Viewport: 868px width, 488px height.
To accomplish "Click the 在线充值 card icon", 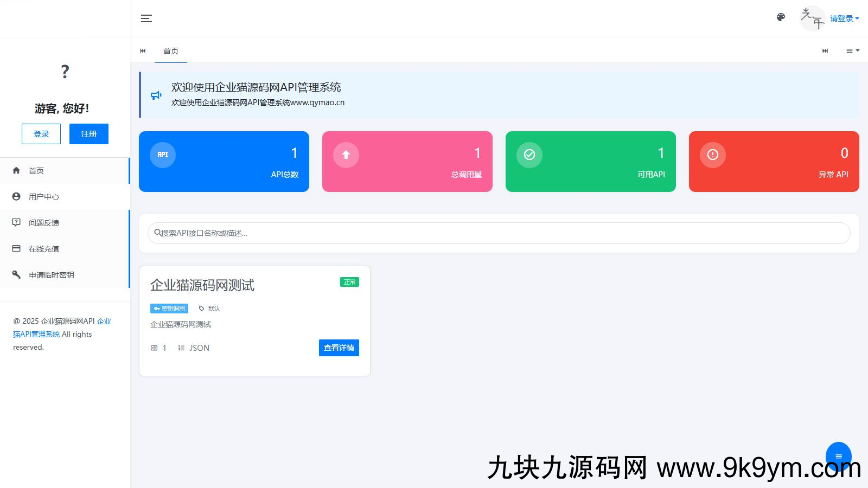I will pos(16,248).
